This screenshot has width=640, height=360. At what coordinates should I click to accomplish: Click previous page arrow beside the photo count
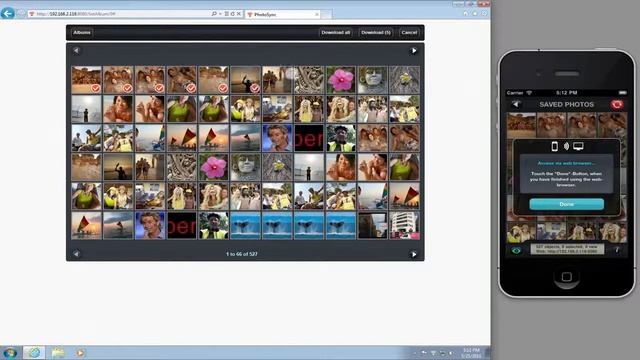[76, 254]
